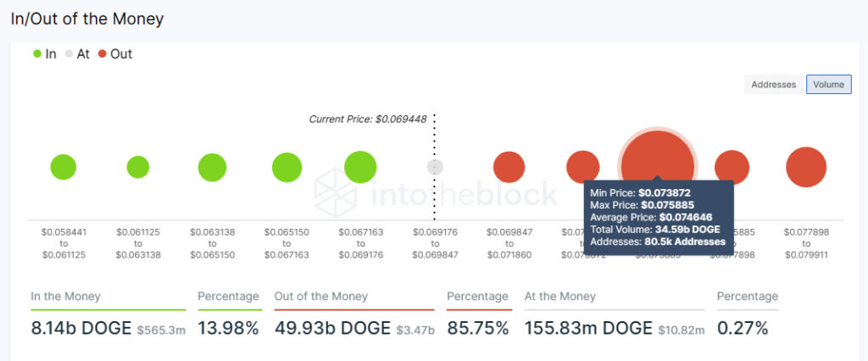Select the red bubble just right of tooltip
The width and height of the screenshot is (868, 361).
tap(734, 167)
